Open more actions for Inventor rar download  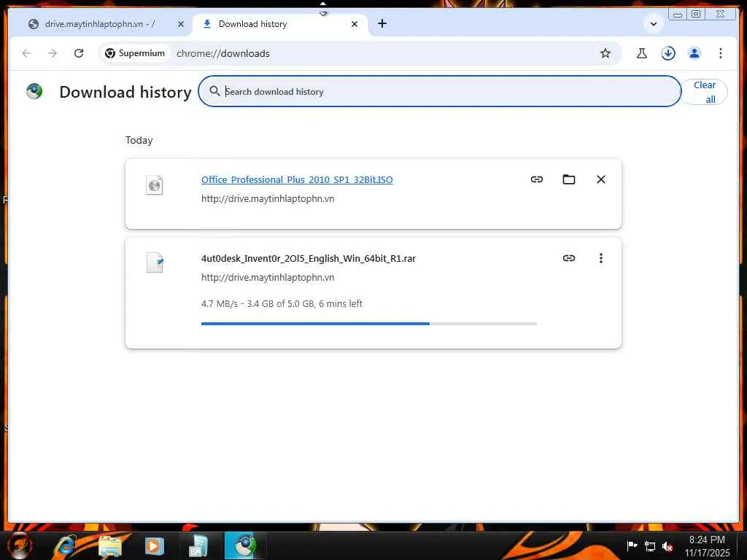point(601,258)
